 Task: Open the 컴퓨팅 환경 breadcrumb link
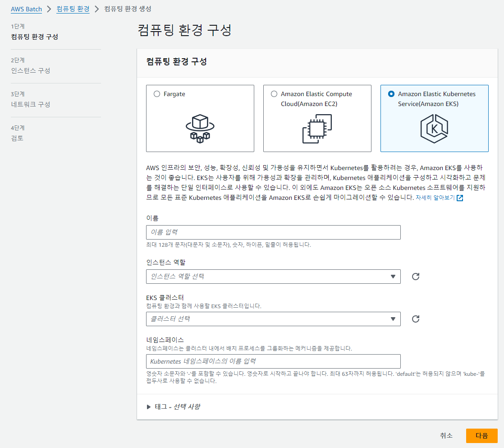point(73,9)
